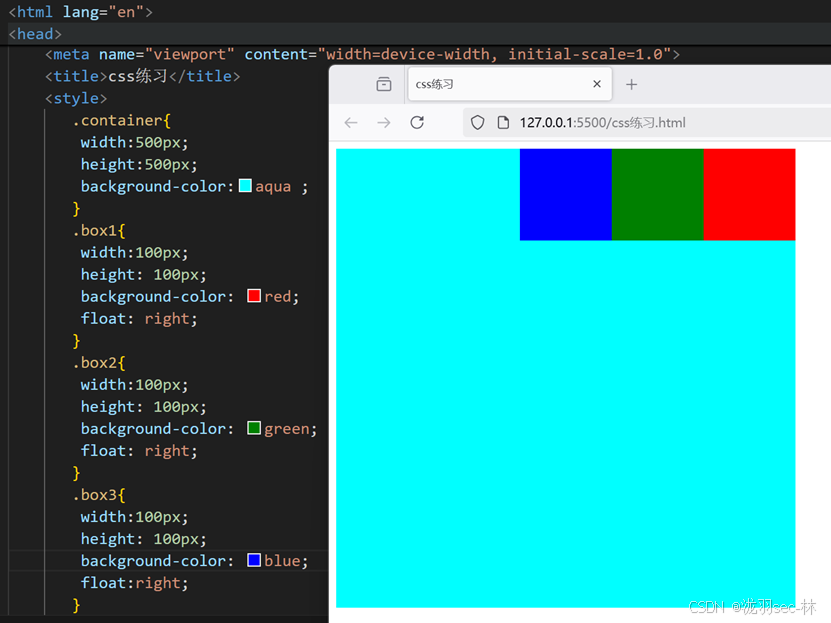This screenshot has height=623, width=831.
Task: Open the blue color swatch in code
Action: (x=254, y=560)
